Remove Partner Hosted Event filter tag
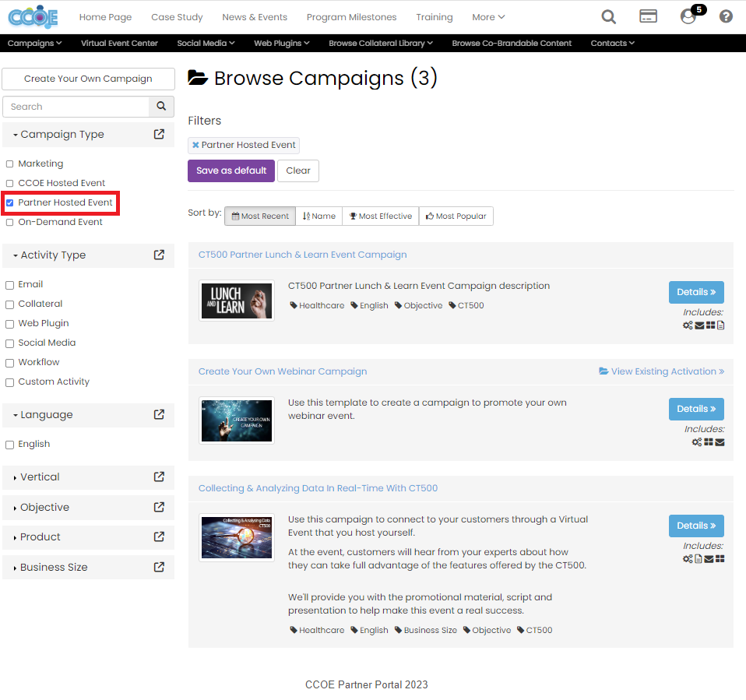746x700 pixels. click(195, 145)
